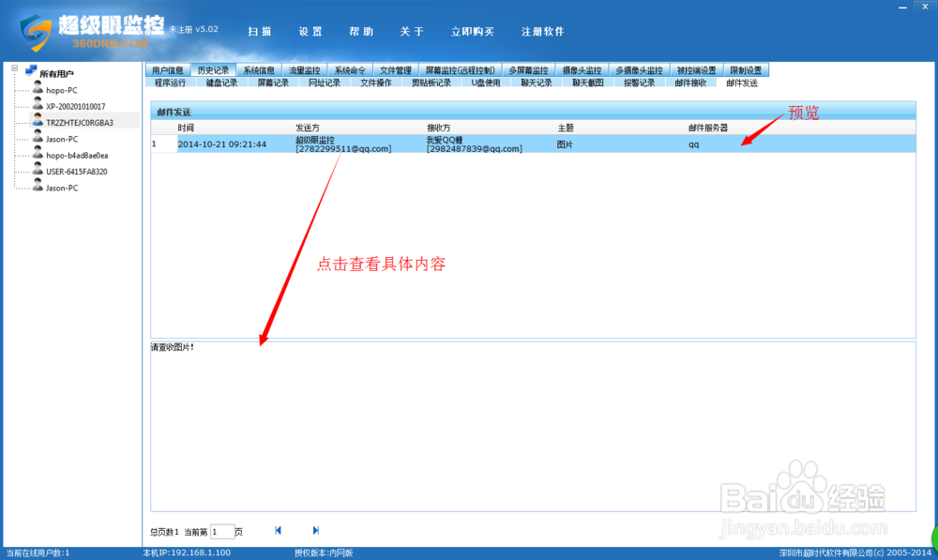Click 本机IP:192.168.1.100 in the status bar
Screen dimensions: 938x560
(x=187, y=552)
